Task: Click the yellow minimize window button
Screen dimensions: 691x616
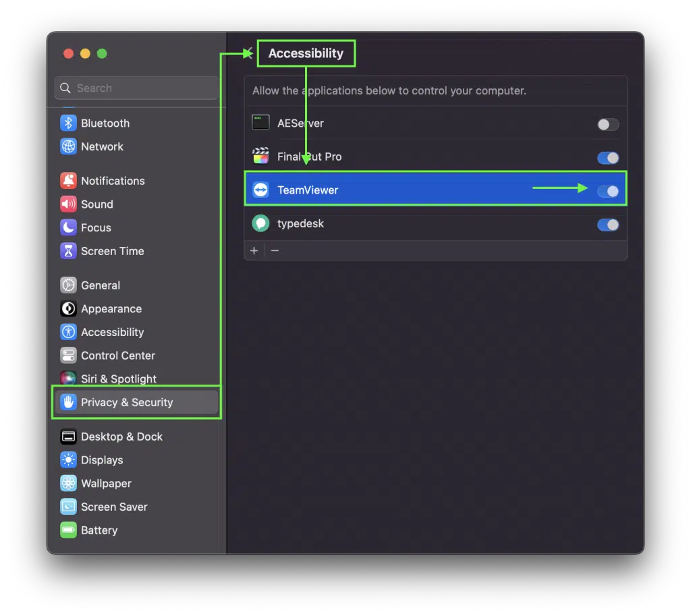Action: 85,53
